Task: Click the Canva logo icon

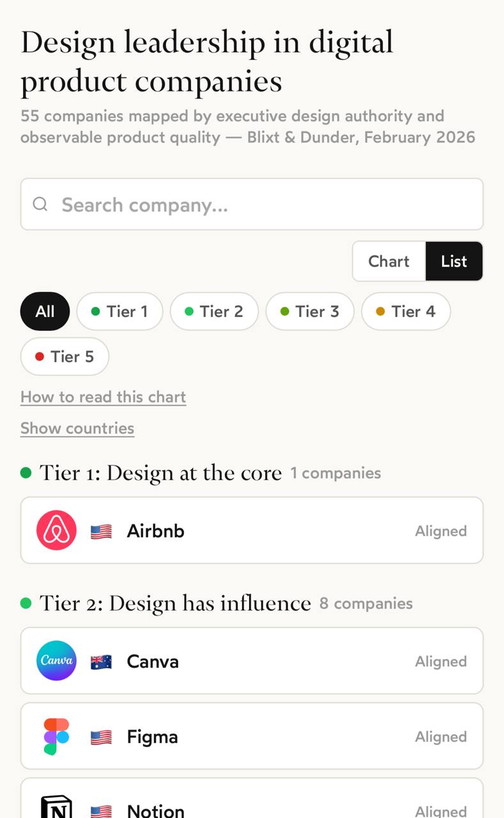Action: point(56,661)
